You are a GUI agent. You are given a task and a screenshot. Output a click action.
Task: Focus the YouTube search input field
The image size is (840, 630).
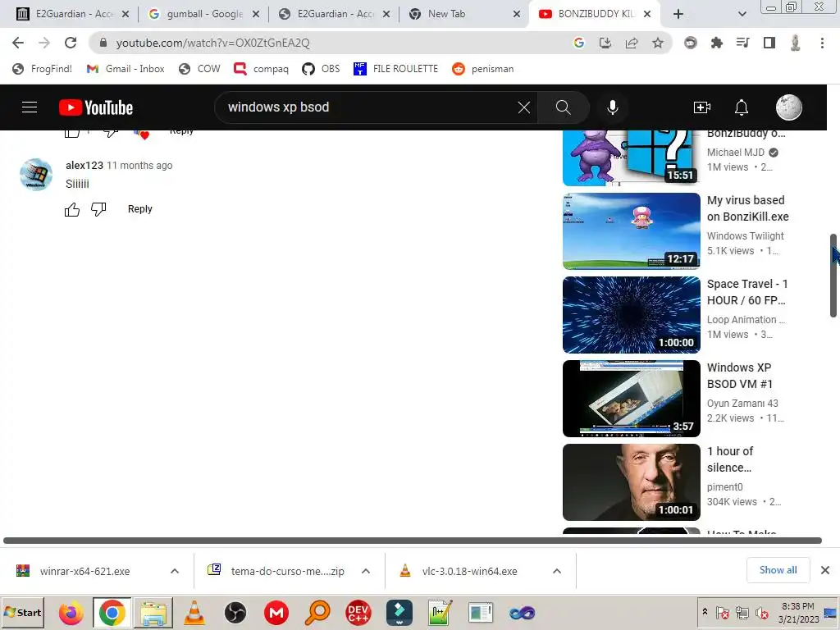tap(370, 107)
